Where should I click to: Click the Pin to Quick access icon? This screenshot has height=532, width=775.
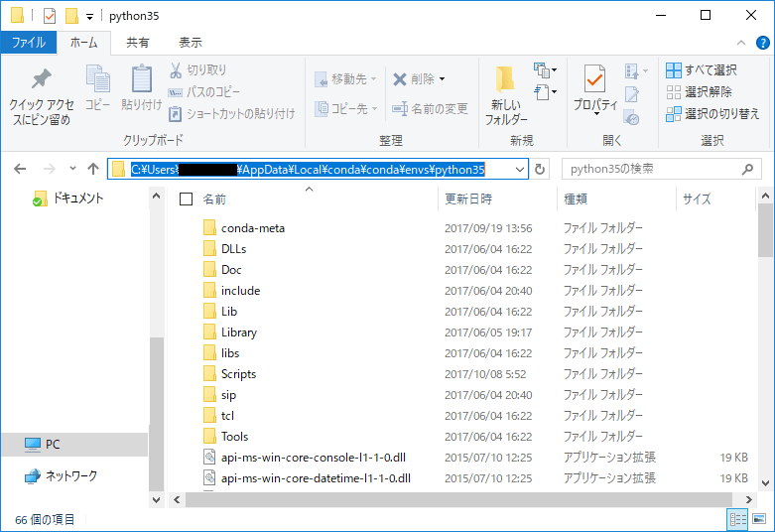42,79
